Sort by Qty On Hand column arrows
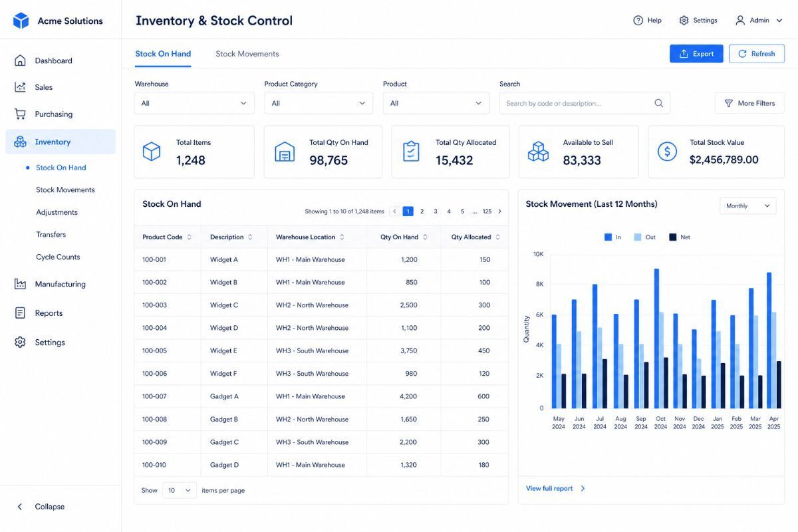 coord(425,237)
